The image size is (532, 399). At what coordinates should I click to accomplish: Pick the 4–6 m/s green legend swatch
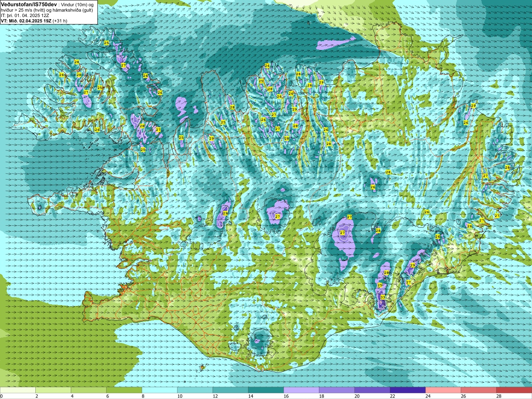point(89,390)
